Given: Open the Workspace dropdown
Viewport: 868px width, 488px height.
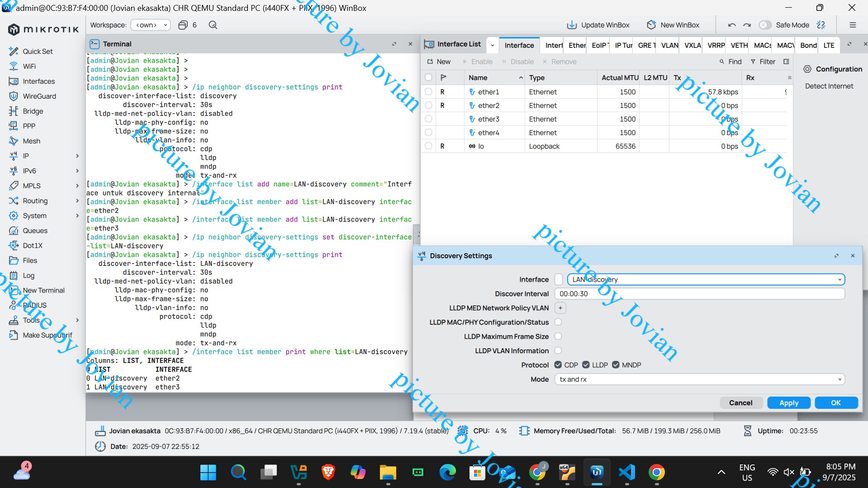Looking at the screenshot, I should [x=151, y=25].
